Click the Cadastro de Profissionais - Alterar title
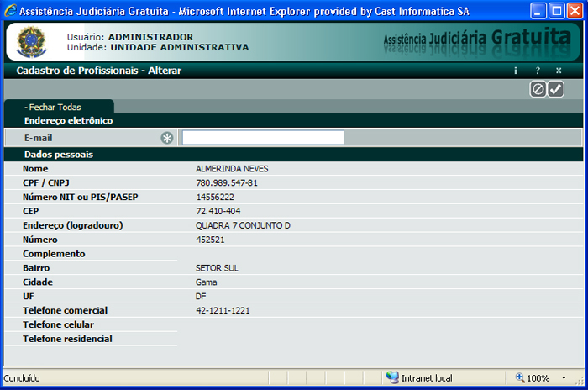This screenshot has width=588, height=390. point(98,71)
